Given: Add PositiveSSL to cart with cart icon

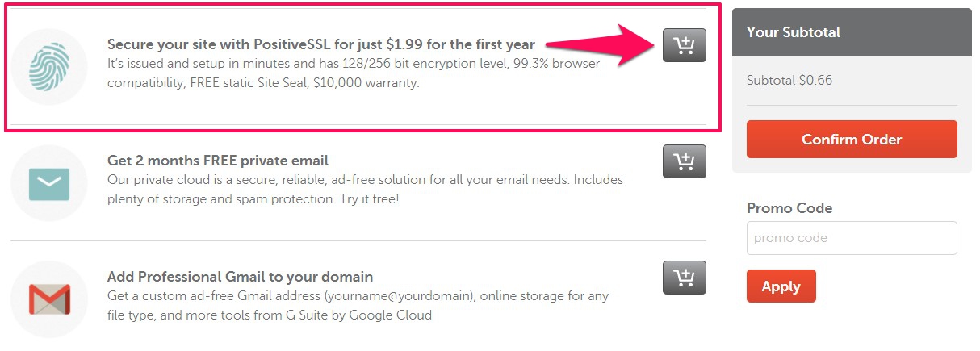Looking at the screenshot, I should click(684, 45).
